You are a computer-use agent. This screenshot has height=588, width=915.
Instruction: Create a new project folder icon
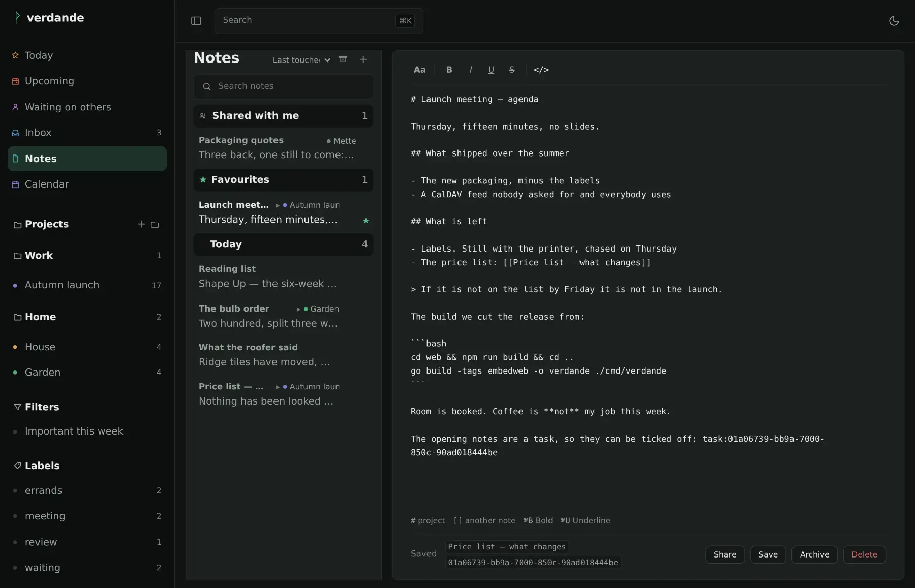(x=155, y=225)
